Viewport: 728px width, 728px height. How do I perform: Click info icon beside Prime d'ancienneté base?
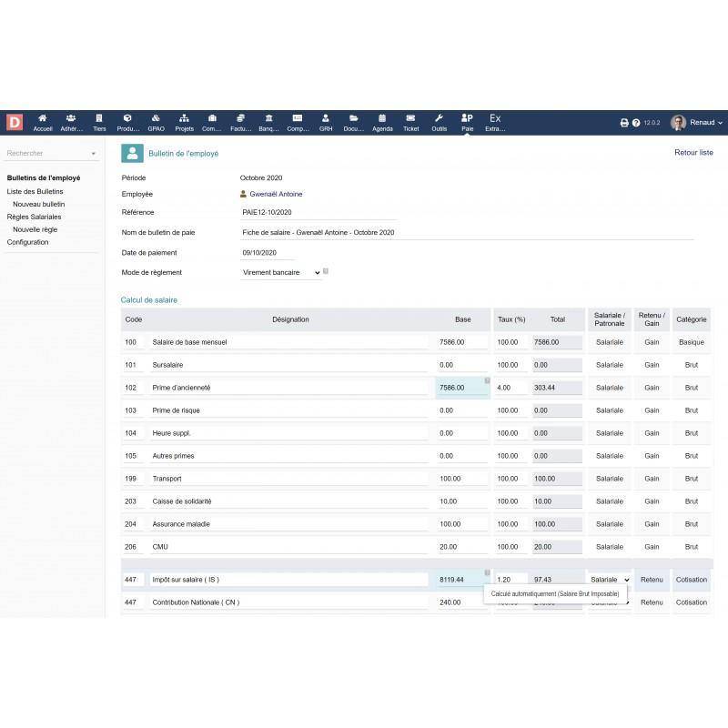tap(487, 380)
